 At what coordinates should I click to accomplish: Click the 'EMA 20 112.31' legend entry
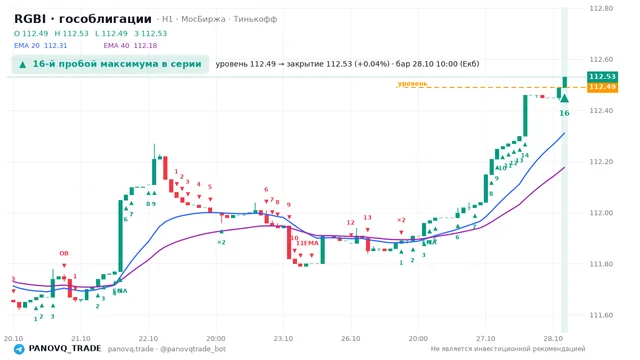coord(40,45)
